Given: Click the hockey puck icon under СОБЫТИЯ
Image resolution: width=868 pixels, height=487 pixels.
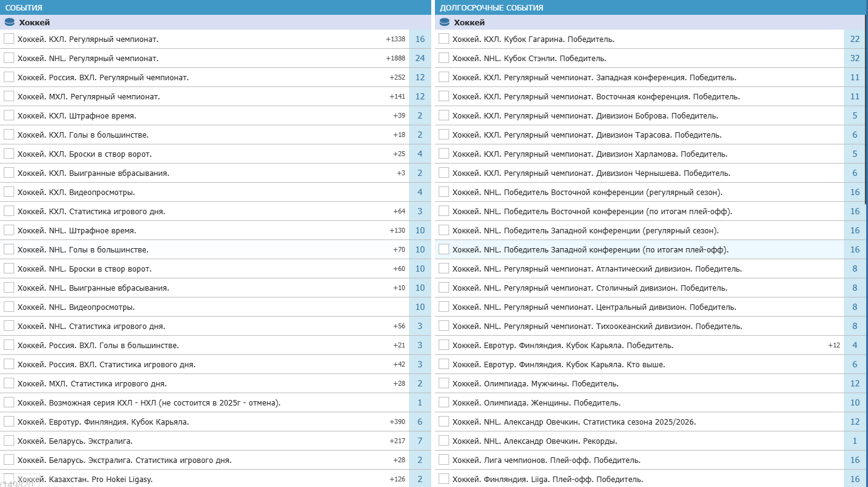Looking at the screenshot, I should (x=9, y=22).
